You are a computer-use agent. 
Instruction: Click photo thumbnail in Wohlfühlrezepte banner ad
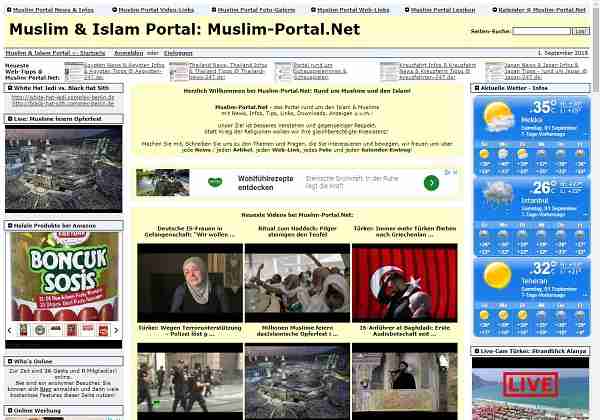(x=163, y=182)
